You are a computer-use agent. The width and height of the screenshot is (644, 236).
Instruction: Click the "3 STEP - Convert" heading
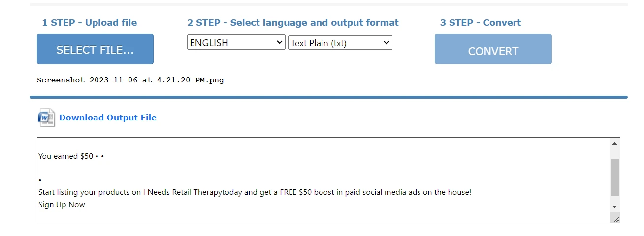click(480, 23)
